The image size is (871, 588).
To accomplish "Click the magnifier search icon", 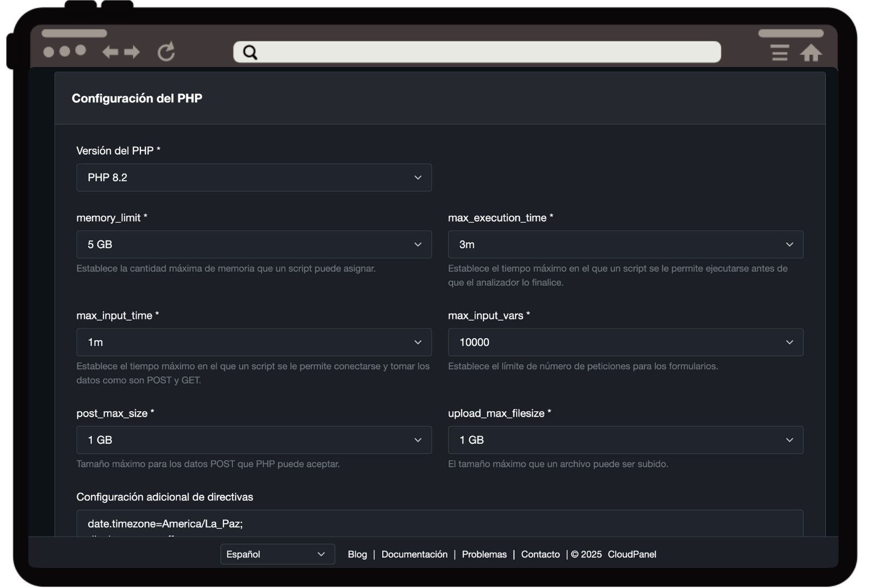I will tap(250, 52).
